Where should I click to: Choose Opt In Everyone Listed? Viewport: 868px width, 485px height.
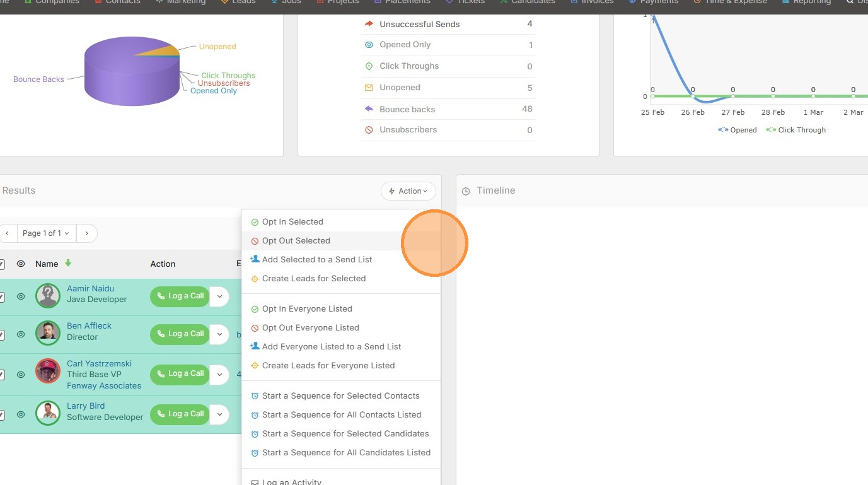341,309
